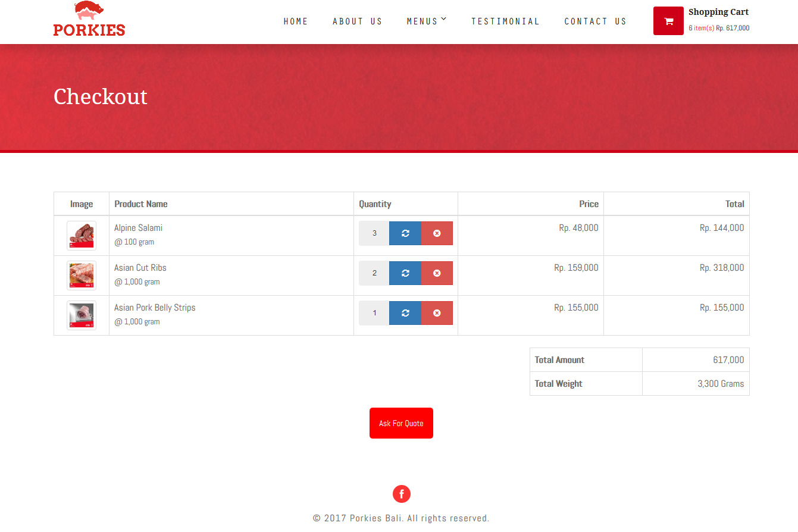Screen dimensions: 798x532
Task: Refresh quantity for Alpine Salami
Action: pos(405,233)
